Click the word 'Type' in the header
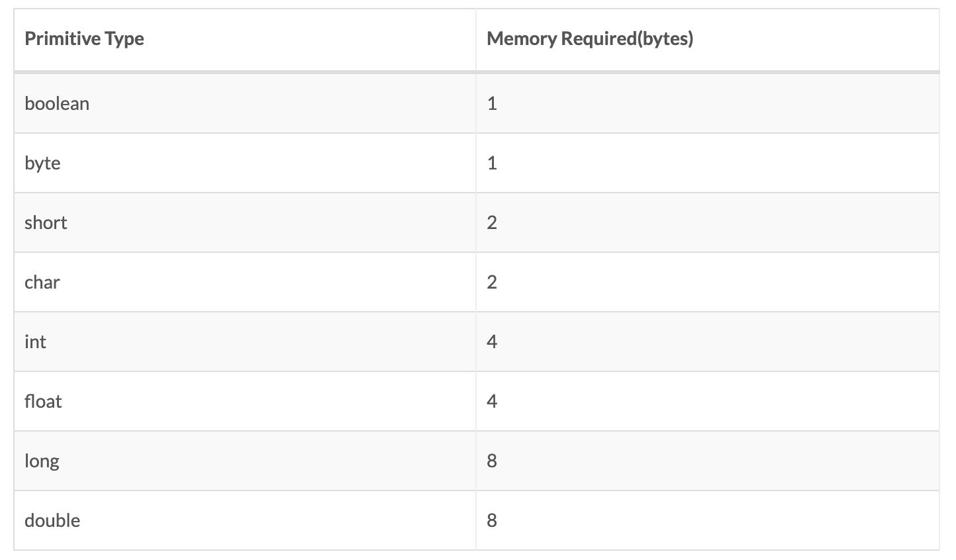The width and height of the screenshot is (956, 560). pyautogui.click(x=124, y=39)
